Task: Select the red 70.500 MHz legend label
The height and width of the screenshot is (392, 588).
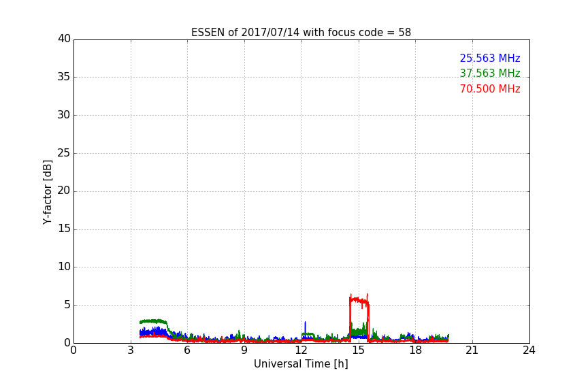Action: pyautogui.click(x=490, y=89)
